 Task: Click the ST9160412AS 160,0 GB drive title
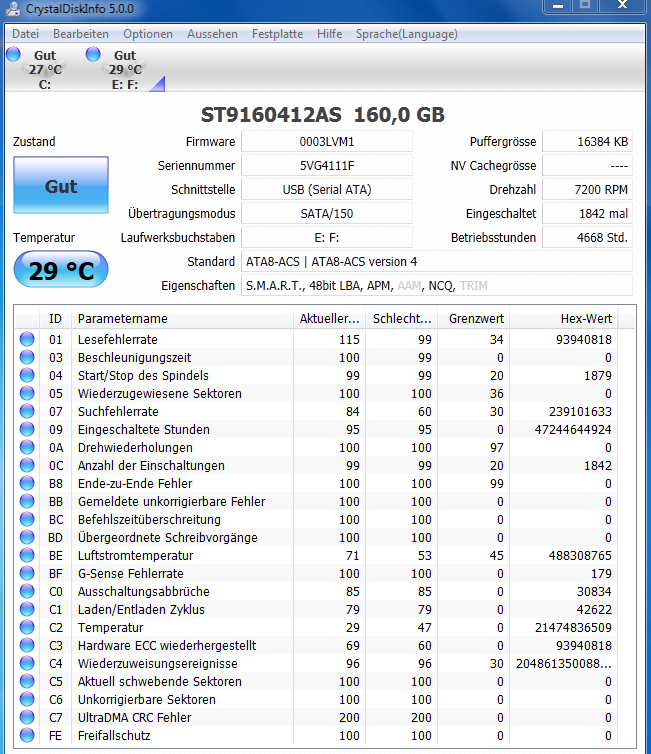[x=323, y=115]
